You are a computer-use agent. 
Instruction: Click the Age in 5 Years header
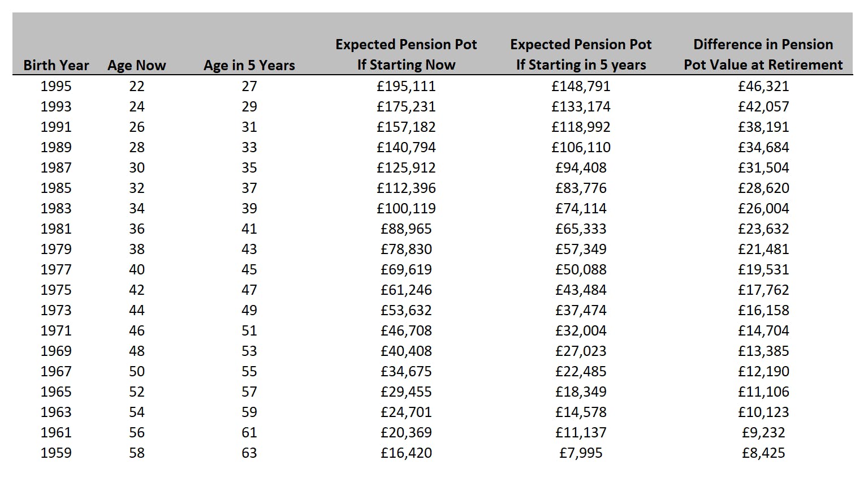249,66
